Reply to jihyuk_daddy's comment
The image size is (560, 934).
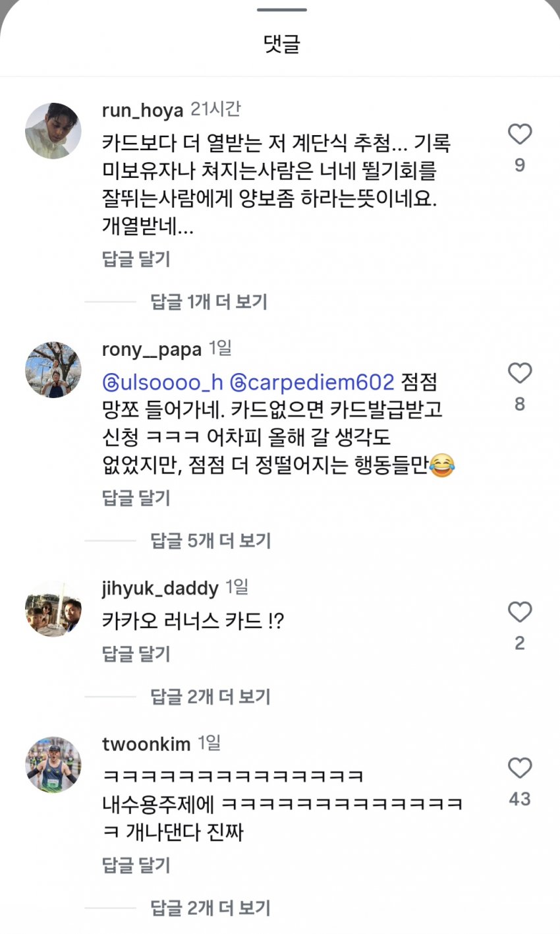pos(136,654)
